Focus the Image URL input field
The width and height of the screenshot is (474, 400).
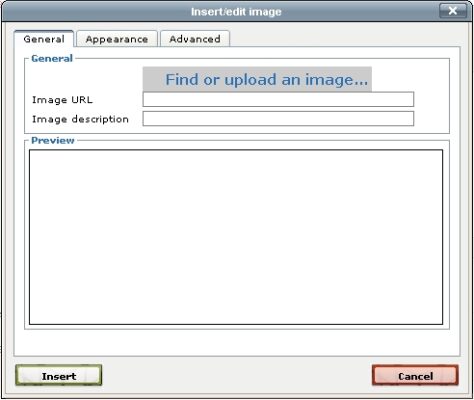278,99
